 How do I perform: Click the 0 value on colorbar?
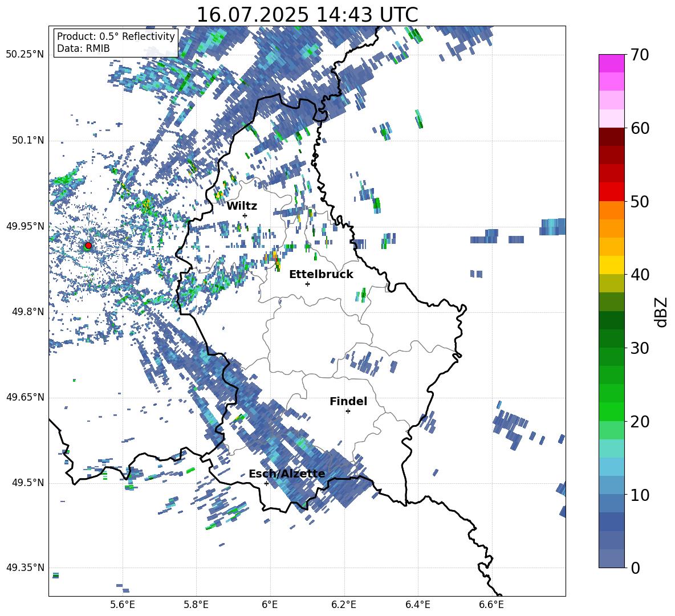click(x=635, y=568)
